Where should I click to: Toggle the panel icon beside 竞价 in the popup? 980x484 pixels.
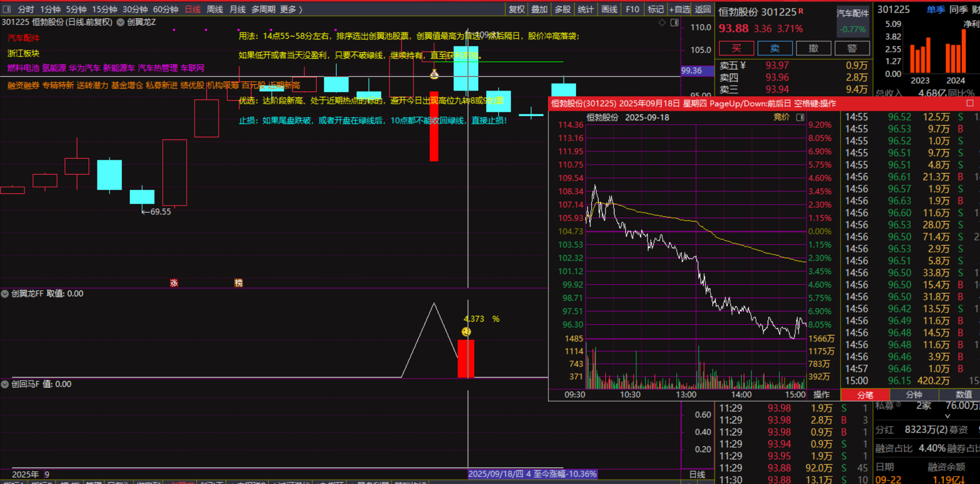click(800, 117)
